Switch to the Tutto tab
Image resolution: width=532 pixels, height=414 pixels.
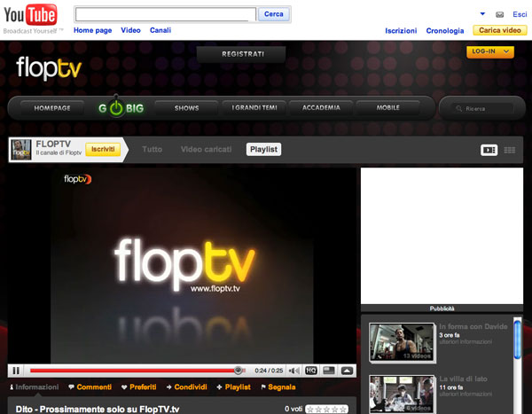(x=152, y=149)
